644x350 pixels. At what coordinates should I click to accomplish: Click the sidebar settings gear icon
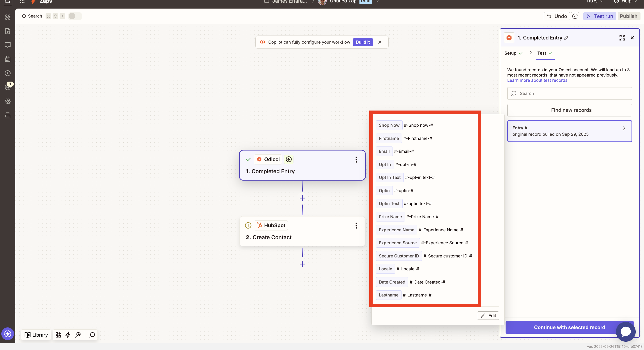pos(8,101)
